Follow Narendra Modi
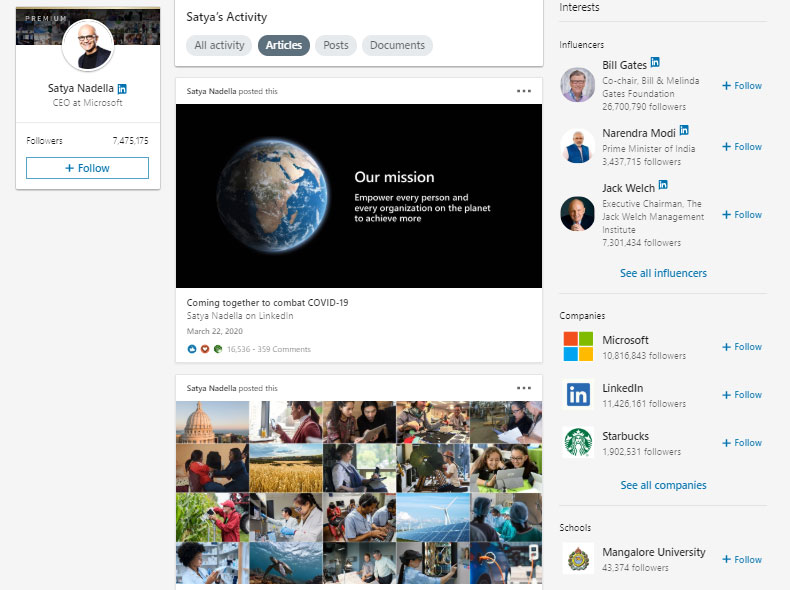 [742, 147]
